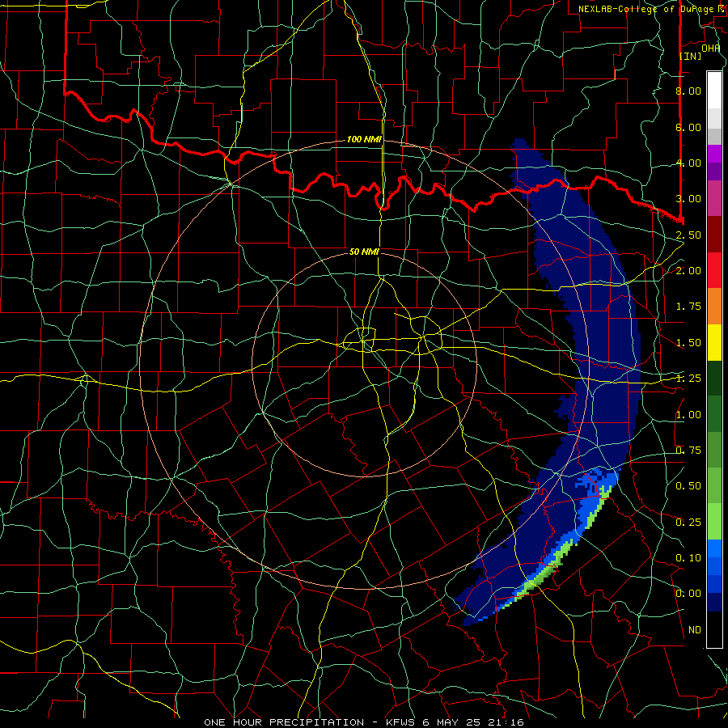Click the 1.25 legend value
728x728 pixels.
[x=688, y=379]
